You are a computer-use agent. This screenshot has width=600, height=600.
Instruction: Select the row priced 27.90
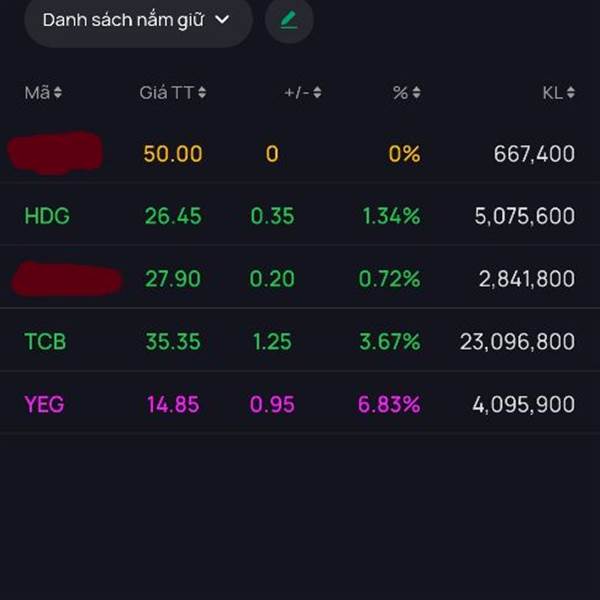coord(300,279)
